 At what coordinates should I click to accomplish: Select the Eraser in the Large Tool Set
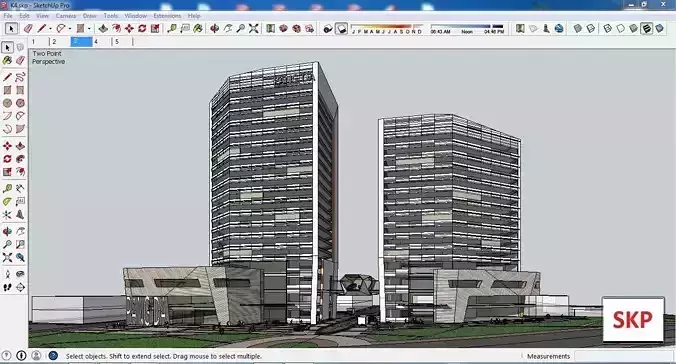point(20,60)
